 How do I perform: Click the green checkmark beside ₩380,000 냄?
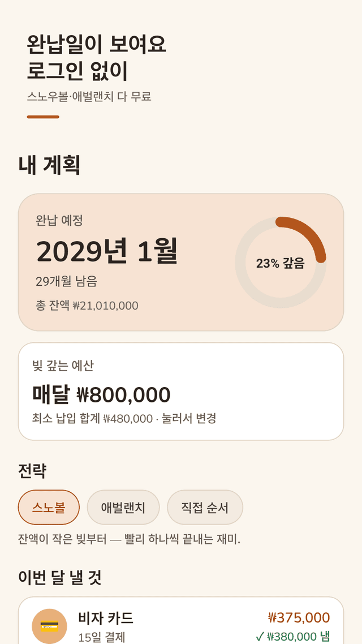[260, 637]
